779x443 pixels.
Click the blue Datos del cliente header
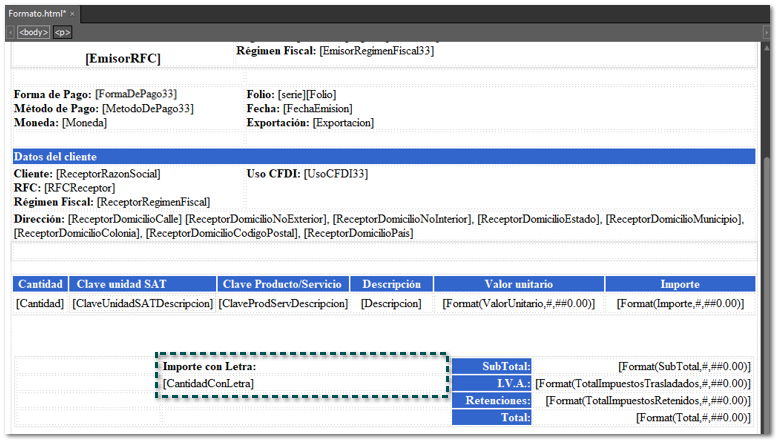click(383, 157)
